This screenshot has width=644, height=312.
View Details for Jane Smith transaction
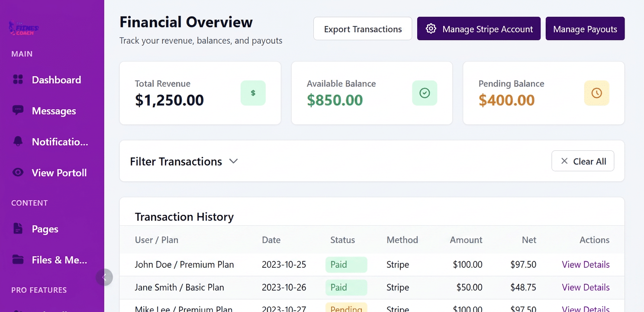[x=586, y=287]
